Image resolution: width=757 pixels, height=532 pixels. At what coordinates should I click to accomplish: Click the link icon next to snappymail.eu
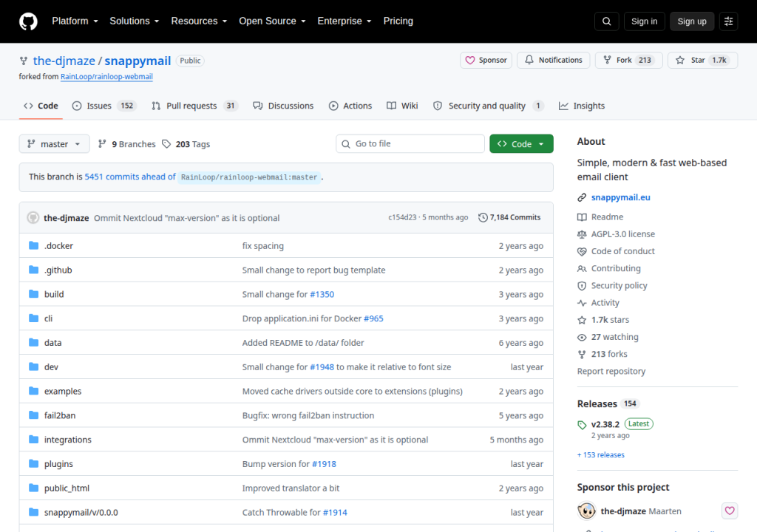click(582, 197)
